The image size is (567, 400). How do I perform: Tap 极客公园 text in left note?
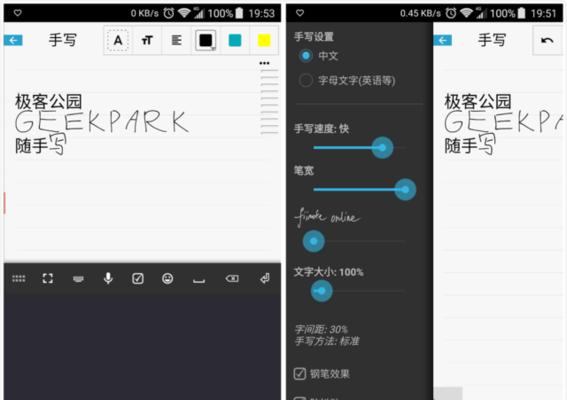coord(48,102)
